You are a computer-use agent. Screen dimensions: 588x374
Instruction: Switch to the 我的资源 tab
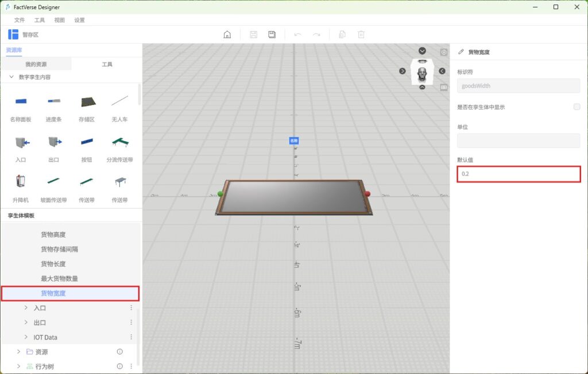(x=36, y=64)
